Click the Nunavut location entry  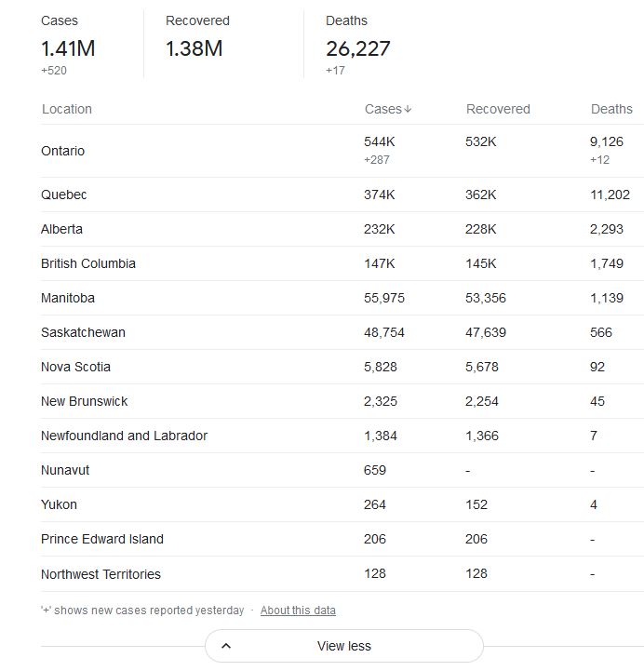pyautogui.click(x=65, y=470)
